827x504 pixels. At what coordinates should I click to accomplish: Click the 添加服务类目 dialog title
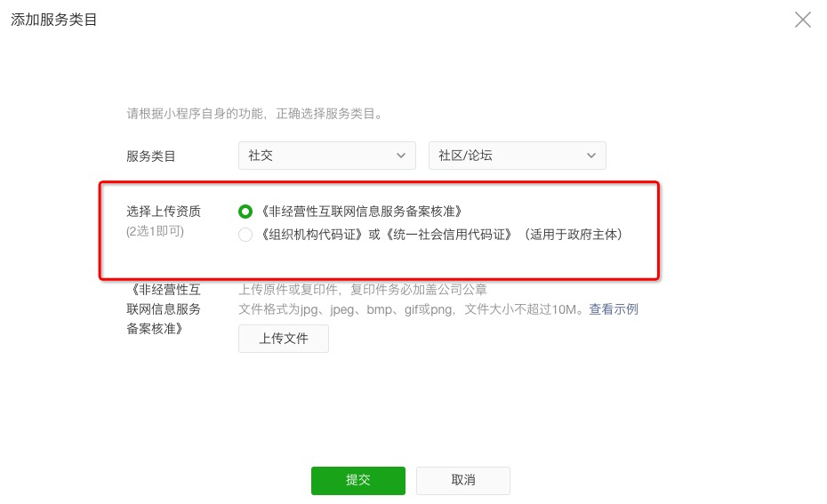tap(53, 20)
